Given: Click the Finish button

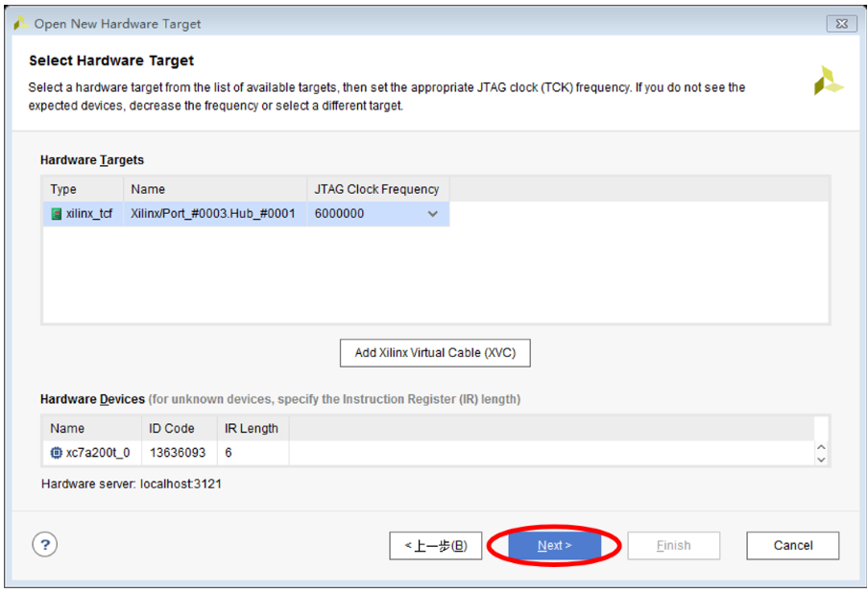Looking at the screenshot, I should coord(673,546).
